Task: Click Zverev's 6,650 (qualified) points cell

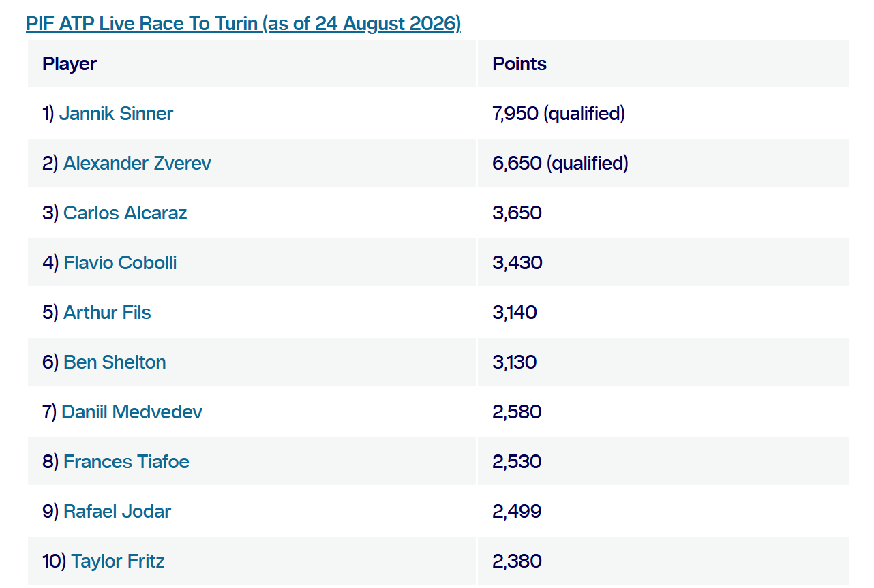Action: pyautogui.click(x=663, y=163)
